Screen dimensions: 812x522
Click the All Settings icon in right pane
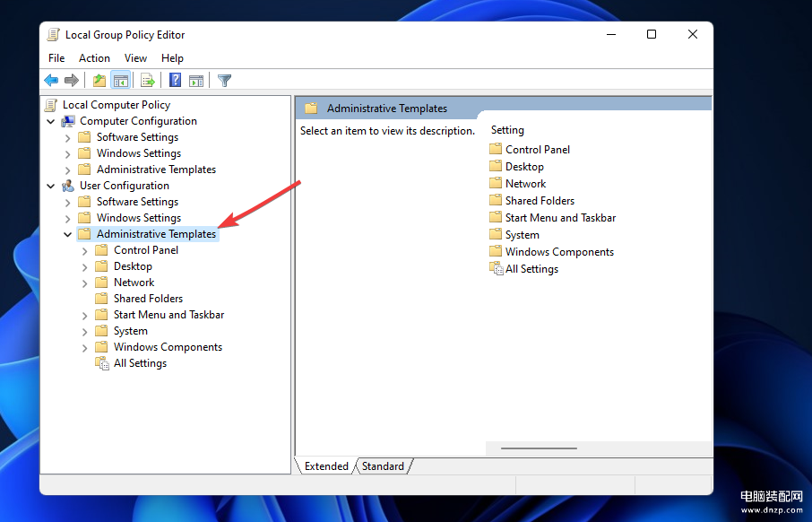tap(497, 268)
